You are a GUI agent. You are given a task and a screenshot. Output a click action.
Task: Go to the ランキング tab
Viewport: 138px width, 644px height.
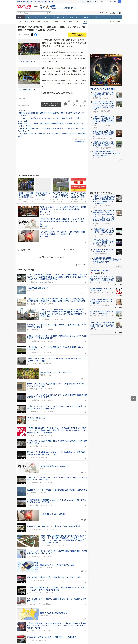click(x=86, y=17)
